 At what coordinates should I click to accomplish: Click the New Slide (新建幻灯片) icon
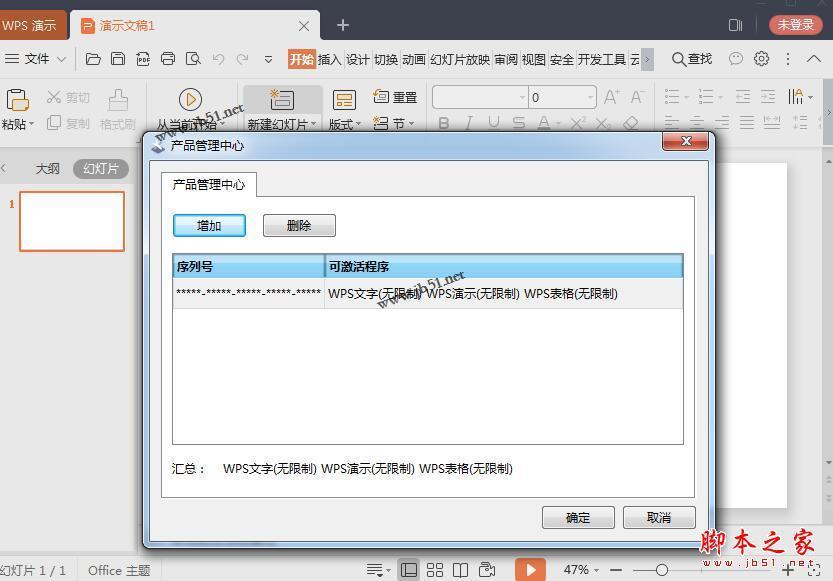[282, 99]
